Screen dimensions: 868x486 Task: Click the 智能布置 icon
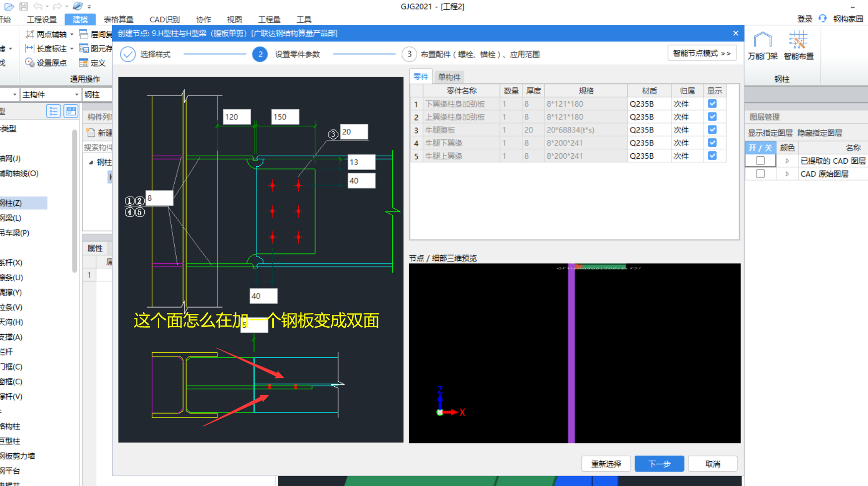point(798,41)
